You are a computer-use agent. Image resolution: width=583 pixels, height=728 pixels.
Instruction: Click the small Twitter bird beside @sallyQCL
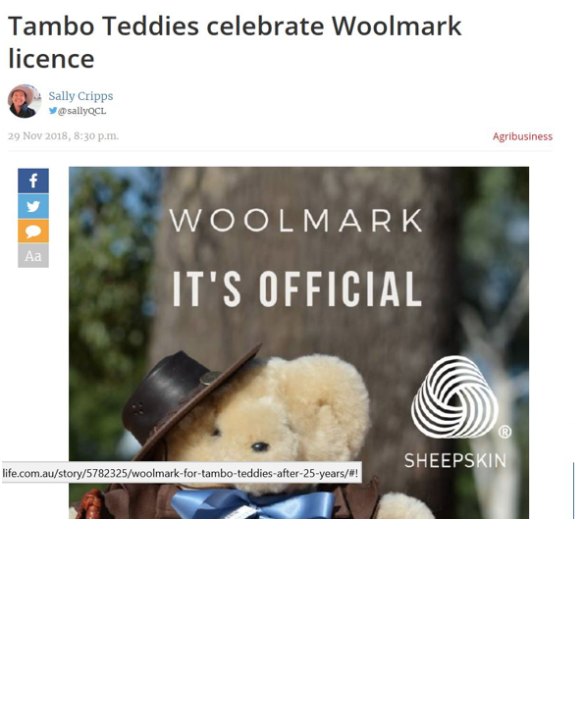click(x=53, y=111)
